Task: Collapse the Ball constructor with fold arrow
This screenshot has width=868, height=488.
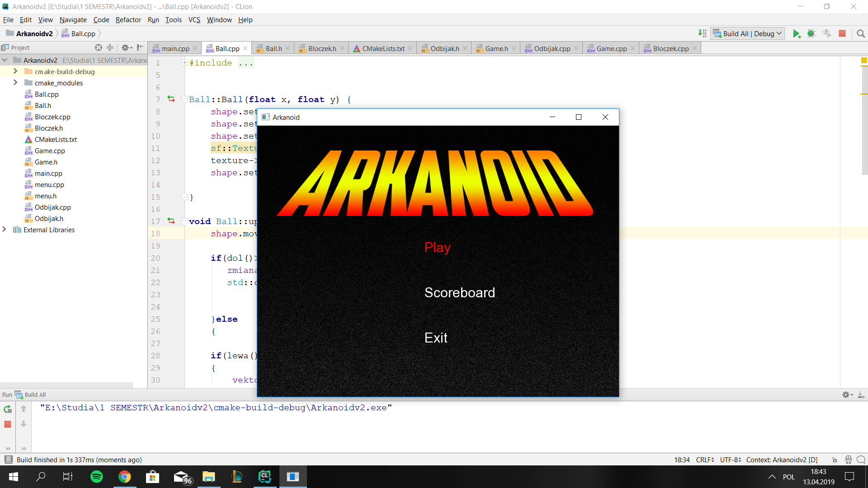Action: pos(184,99)
